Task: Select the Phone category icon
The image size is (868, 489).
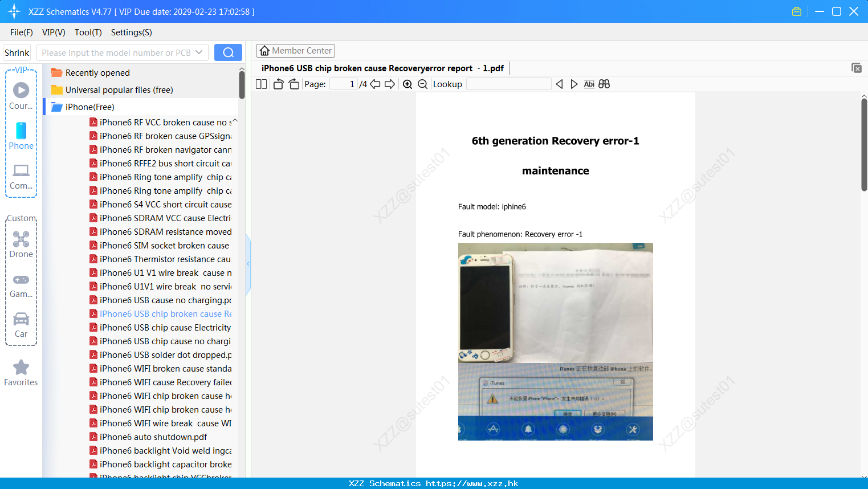Action: point(21,131)
